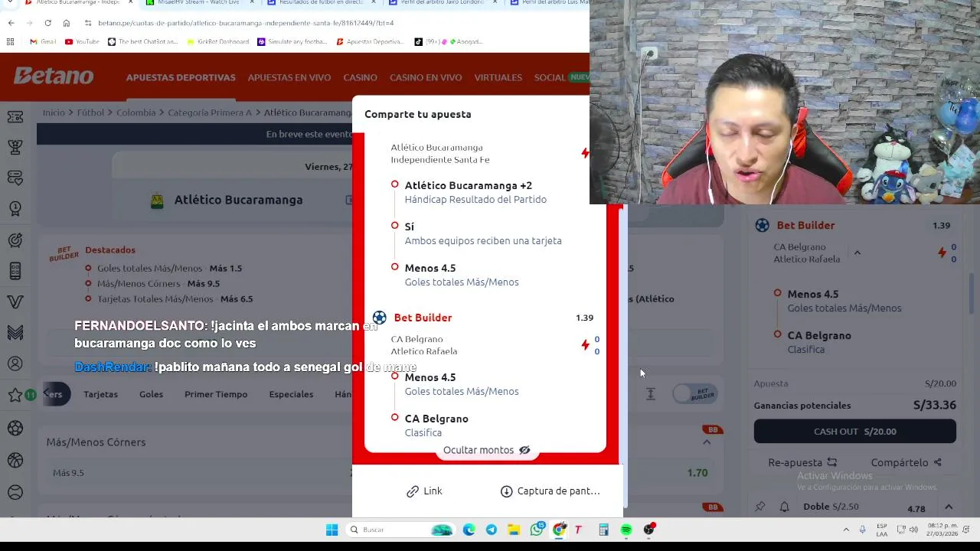Open the APUESTAS EN VIVO menu

tap(289, 77)
